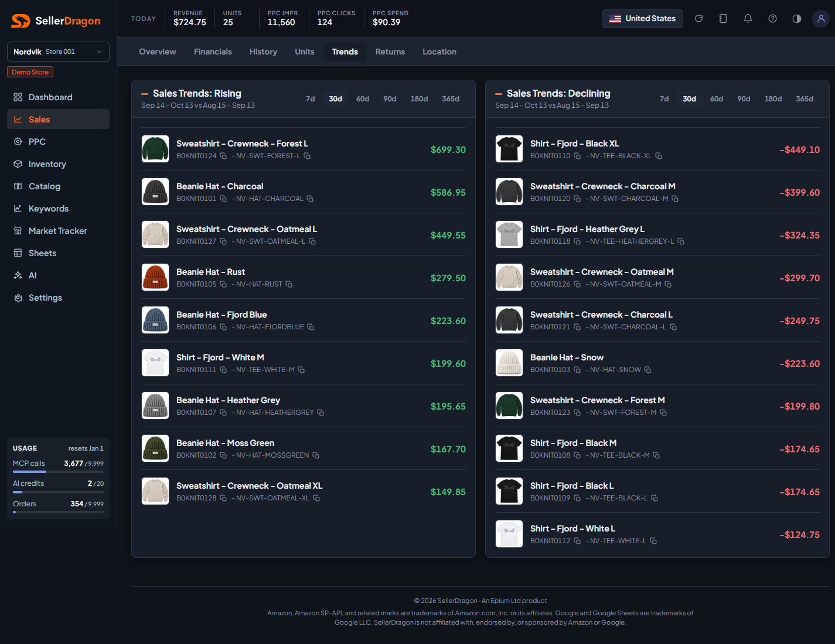The width and height of the screenshot is (835, 644).
Task: Select 7d range in Rising panel
Action: tap(311, 99)
